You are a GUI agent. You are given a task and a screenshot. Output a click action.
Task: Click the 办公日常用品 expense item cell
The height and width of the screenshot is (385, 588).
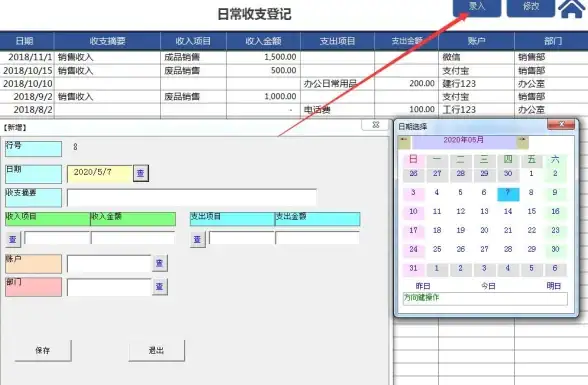pos(337,84)
